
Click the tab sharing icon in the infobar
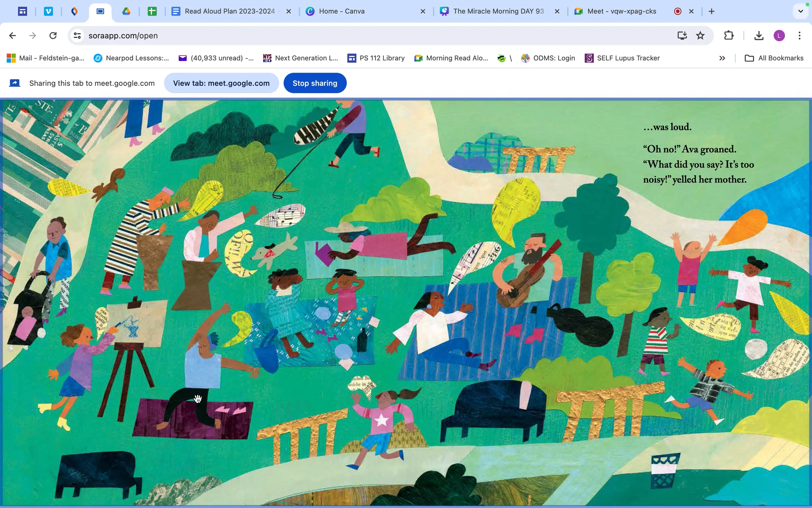(14, 83)
